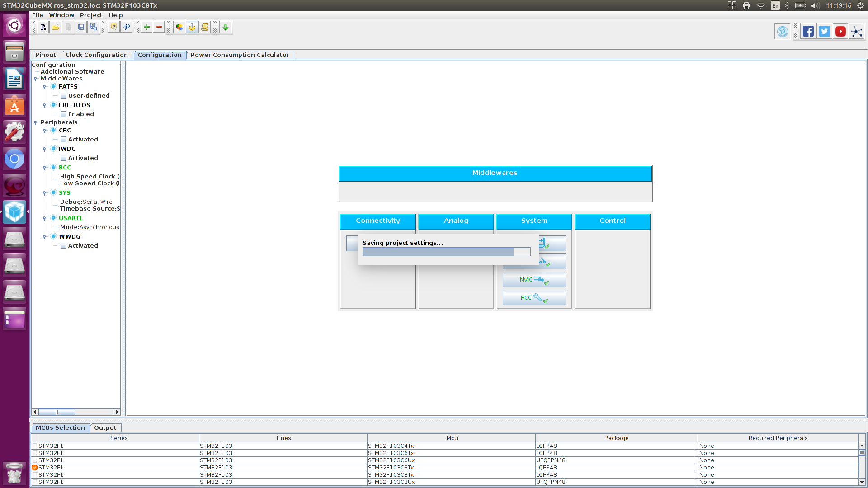868x488 pixels.
Task: Open Ubuntu dash from the dock
Action: (x=14, y=25)
